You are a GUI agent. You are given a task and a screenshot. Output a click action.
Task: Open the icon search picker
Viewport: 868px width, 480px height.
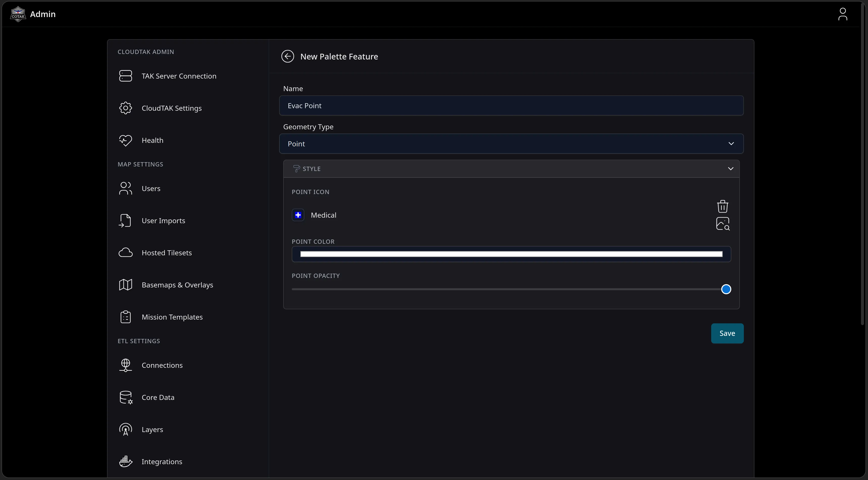pyautogui.click(x=722, y=224)
